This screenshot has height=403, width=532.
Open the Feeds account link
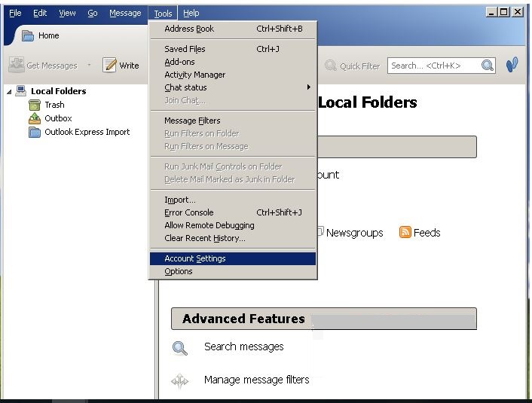pos(427,233)
